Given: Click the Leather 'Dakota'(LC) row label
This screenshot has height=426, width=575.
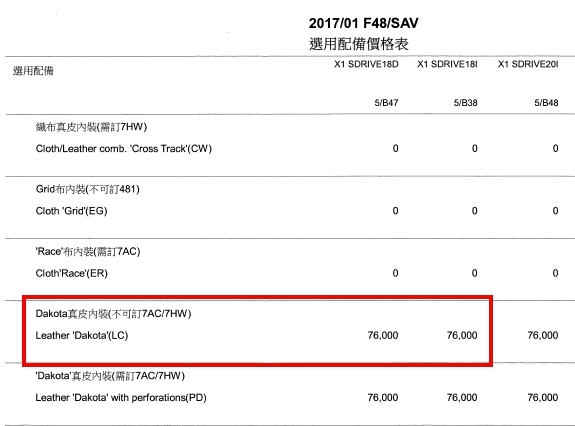Looking at the screenshot, I should point(82,335).
